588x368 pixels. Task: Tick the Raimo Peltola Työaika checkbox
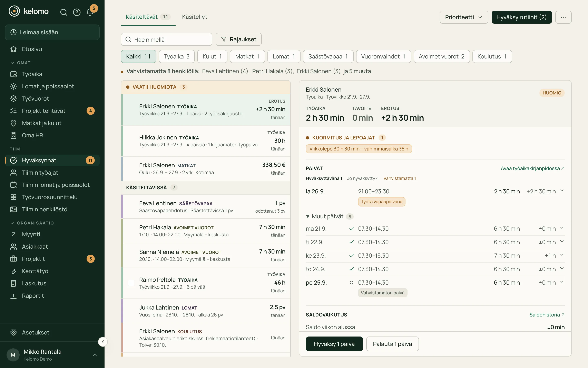click(x=131, y=283)
